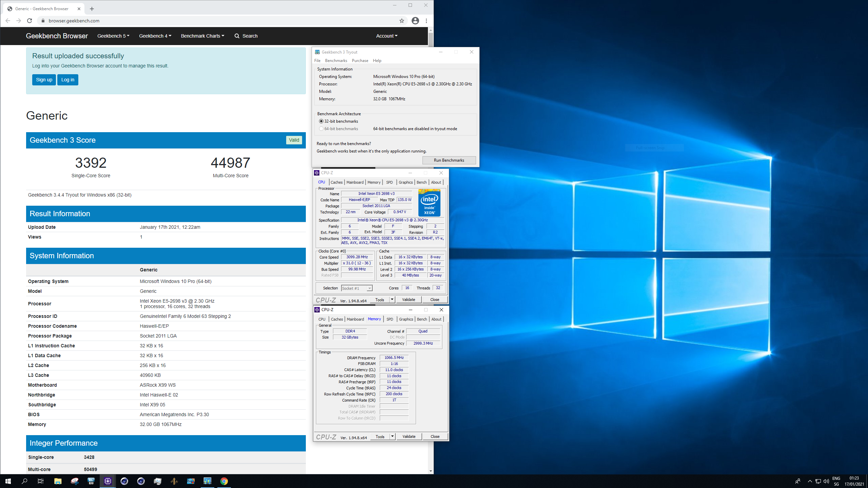Image resolution: width=868 pixels, height=488 pixels.
Task: Open the Purchase menu in Geekbench 3
Action: click(360, 61)
